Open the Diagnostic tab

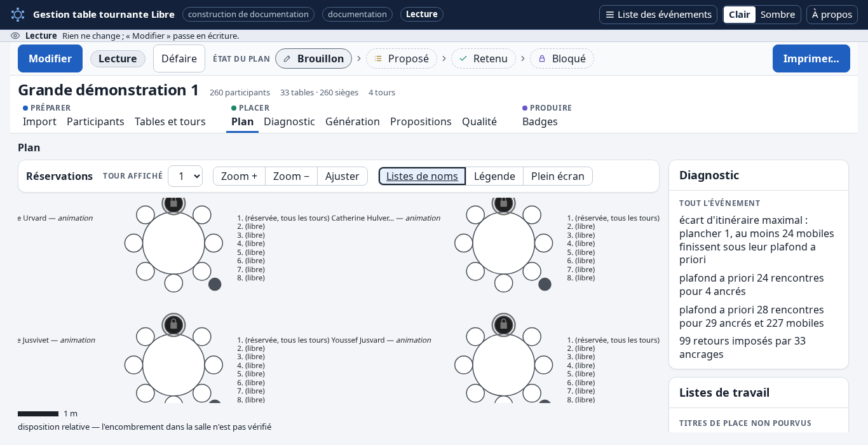pos(289,121)
